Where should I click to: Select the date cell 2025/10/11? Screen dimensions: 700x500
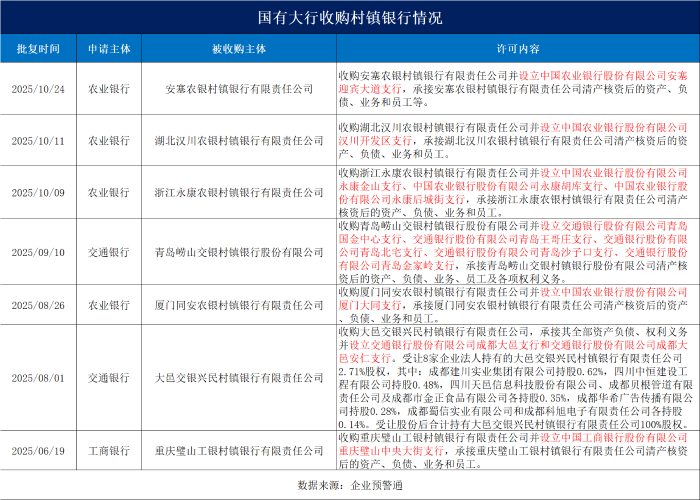click(x=38, y=141)
